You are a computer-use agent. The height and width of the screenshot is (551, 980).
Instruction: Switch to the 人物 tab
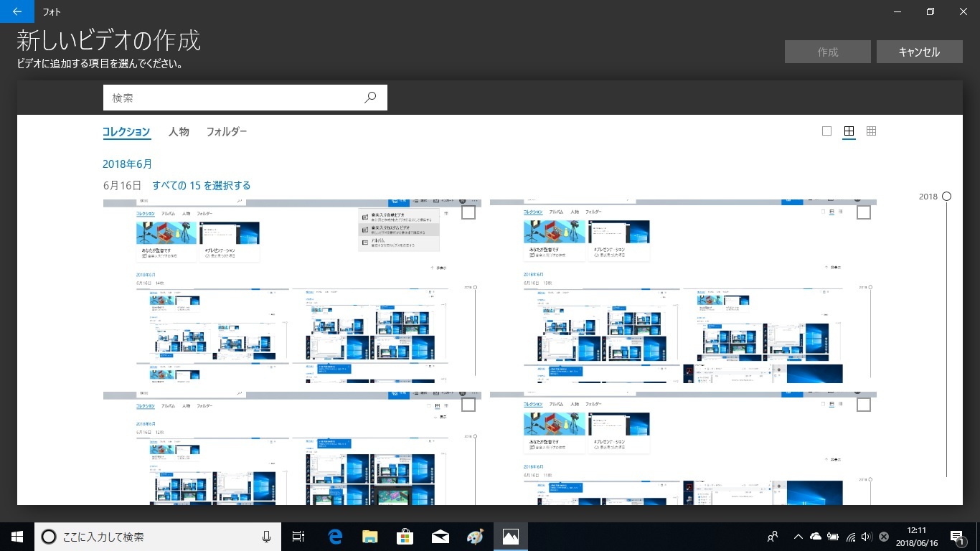179,132
